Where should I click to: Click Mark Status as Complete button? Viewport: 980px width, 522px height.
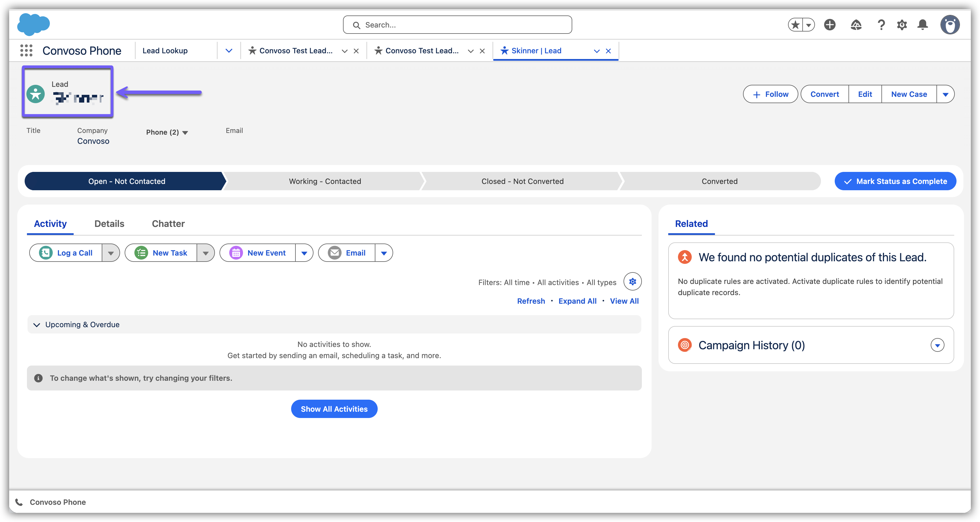(x=895, y=181)
